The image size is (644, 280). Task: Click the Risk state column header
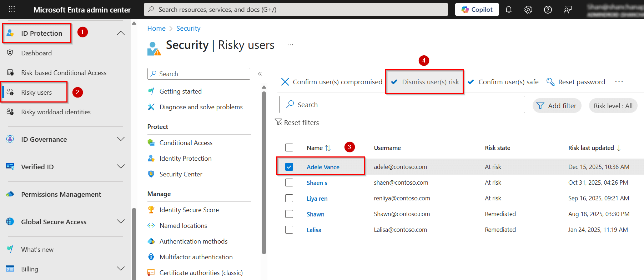tap(498, 148)
